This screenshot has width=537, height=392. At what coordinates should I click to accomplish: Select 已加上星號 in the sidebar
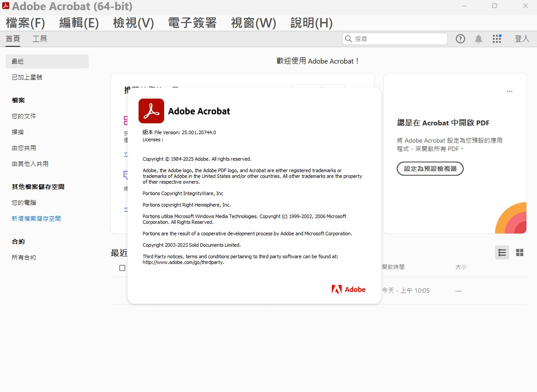click(27, 77)
